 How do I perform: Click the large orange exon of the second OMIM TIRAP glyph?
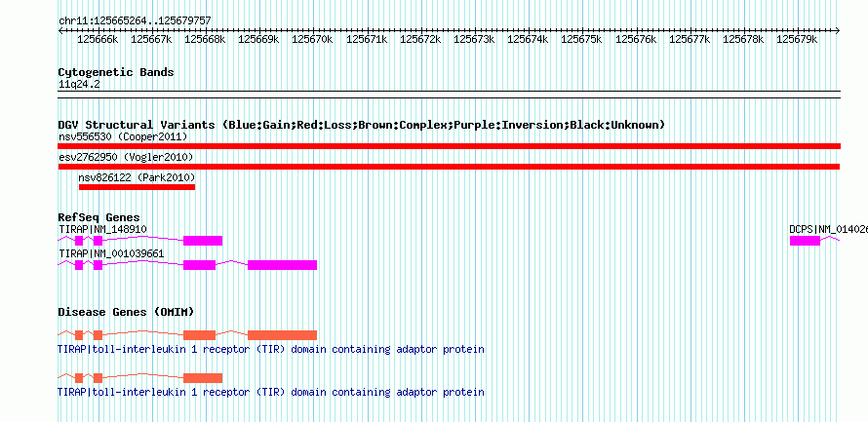[203, 378]
